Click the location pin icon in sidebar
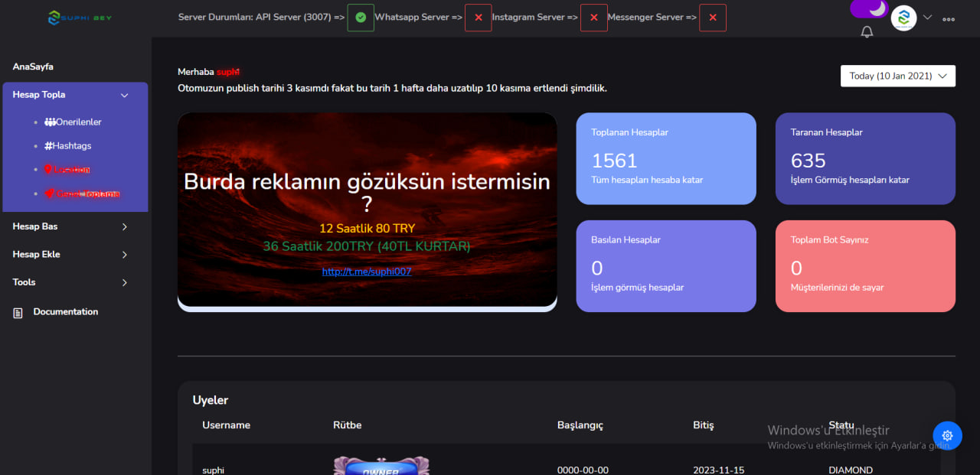Screen dimensions: 980x475 click(48, 170)
